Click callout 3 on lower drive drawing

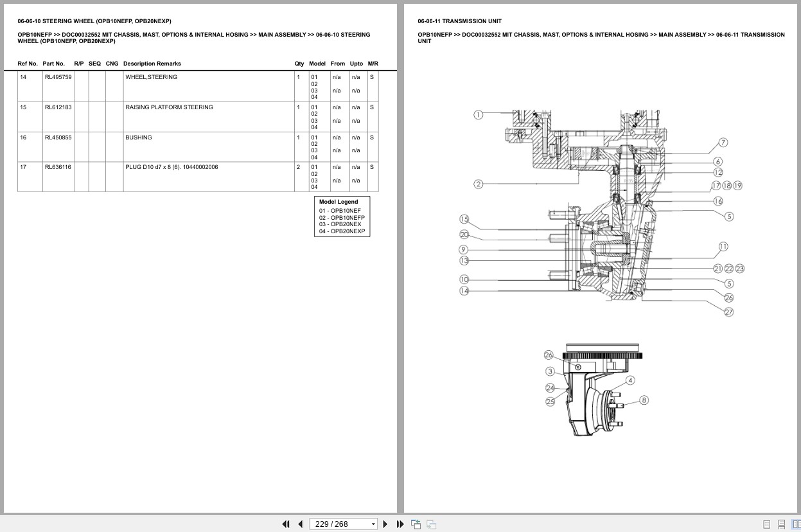tap(550, 371)
